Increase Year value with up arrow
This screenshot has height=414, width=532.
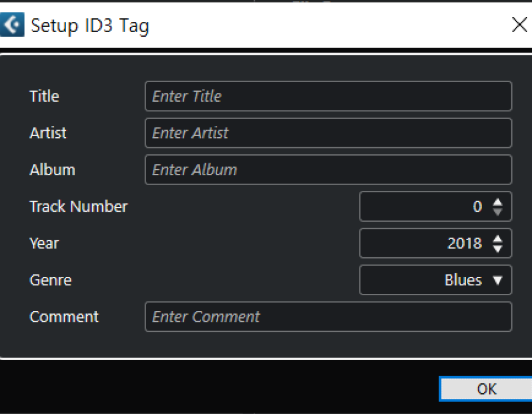pos(498,239)
